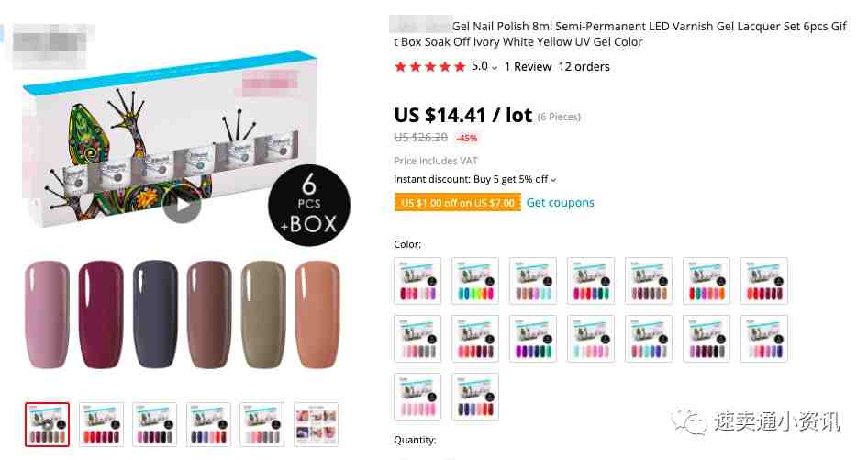The width and height of the screenshot is (868, 460).
Task: Play the product video on main image
Action: coord(182,207)
